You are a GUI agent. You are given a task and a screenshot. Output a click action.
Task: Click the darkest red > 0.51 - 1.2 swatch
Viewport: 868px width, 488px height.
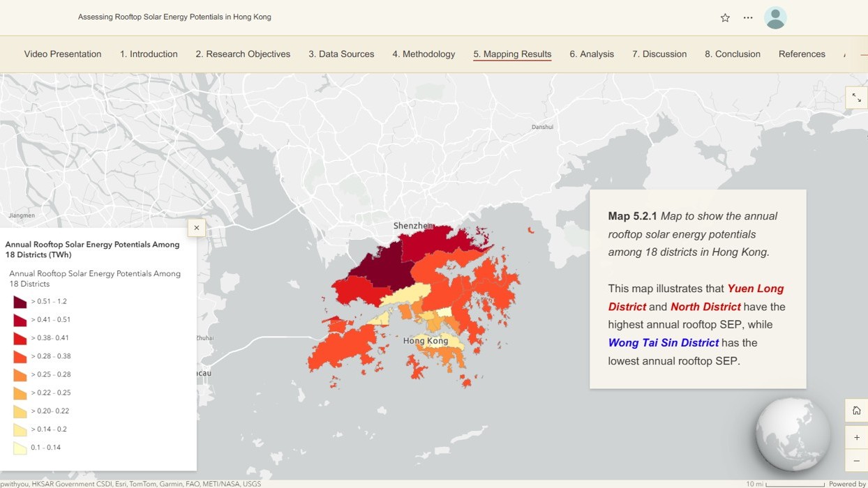[x=20, y=302]
